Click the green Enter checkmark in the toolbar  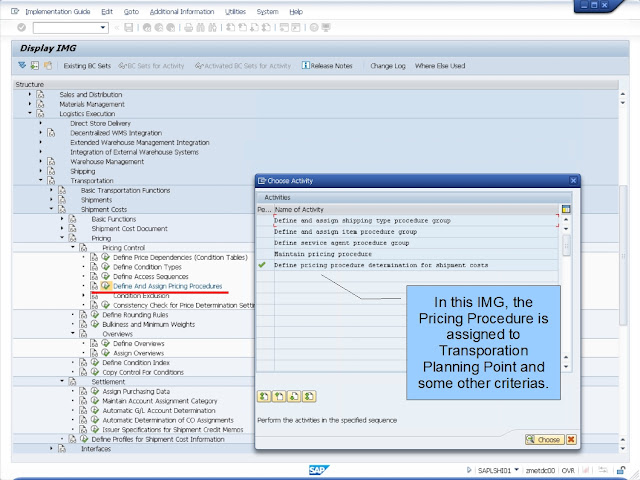pyautogui.click(x=22, y=28)
